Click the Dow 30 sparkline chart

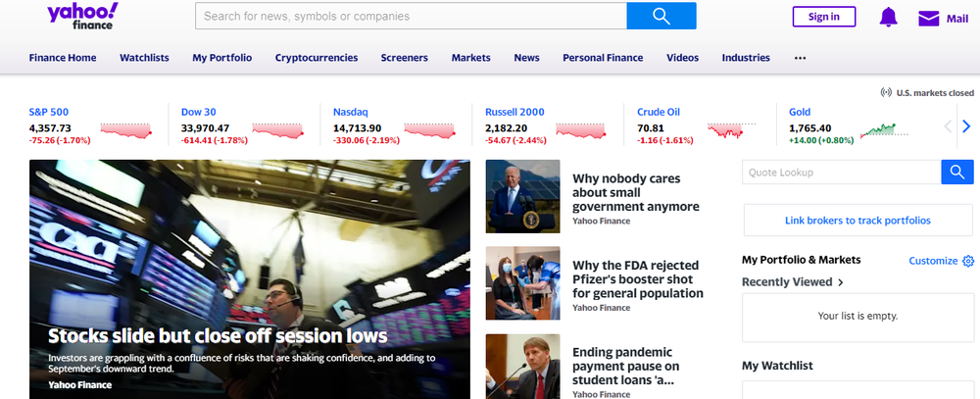tap(278, 130)
